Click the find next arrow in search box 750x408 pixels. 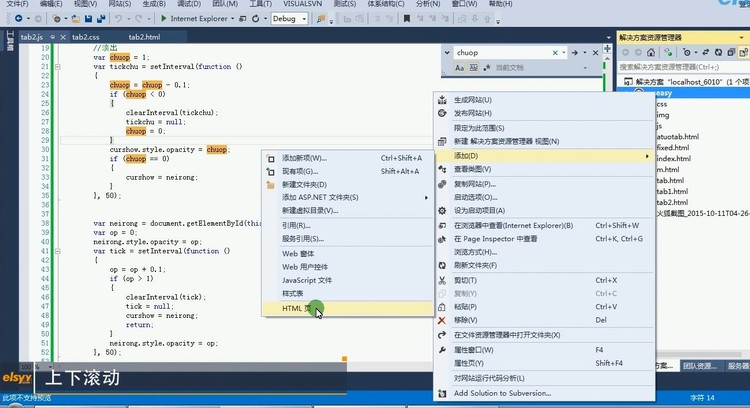point(572,50)
